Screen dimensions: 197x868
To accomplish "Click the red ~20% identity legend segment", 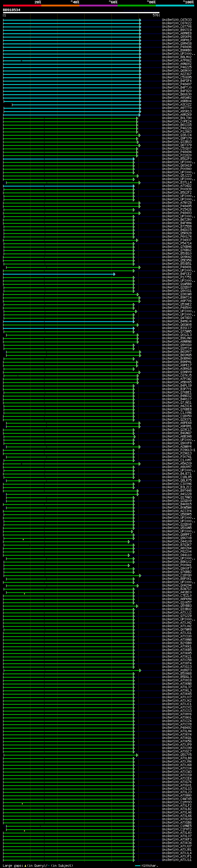I will pyautogui.click(x=22, y=6).
